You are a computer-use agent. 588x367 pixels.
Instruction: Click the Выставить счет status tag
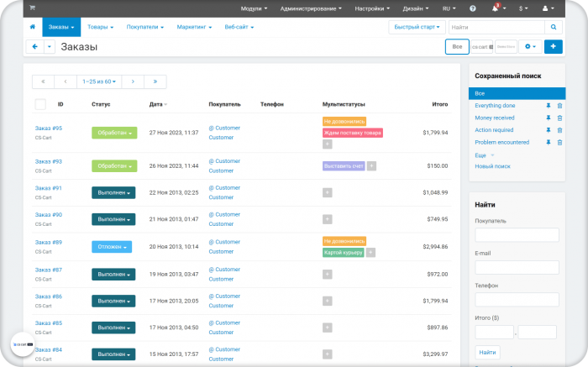pyautogui.click(x=344, y=165)
